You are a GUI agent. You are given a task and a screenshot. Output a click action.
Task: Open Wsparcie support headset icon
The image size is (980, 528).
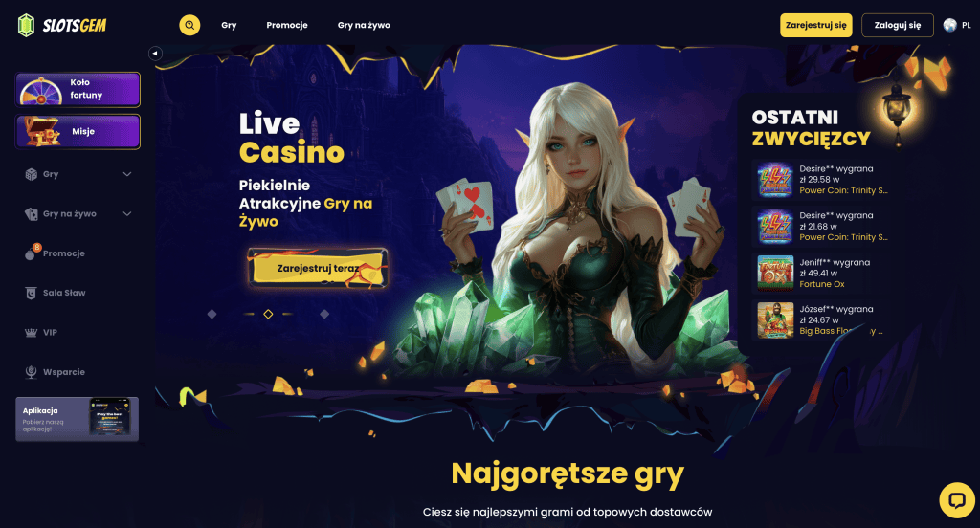click(31, 372)
